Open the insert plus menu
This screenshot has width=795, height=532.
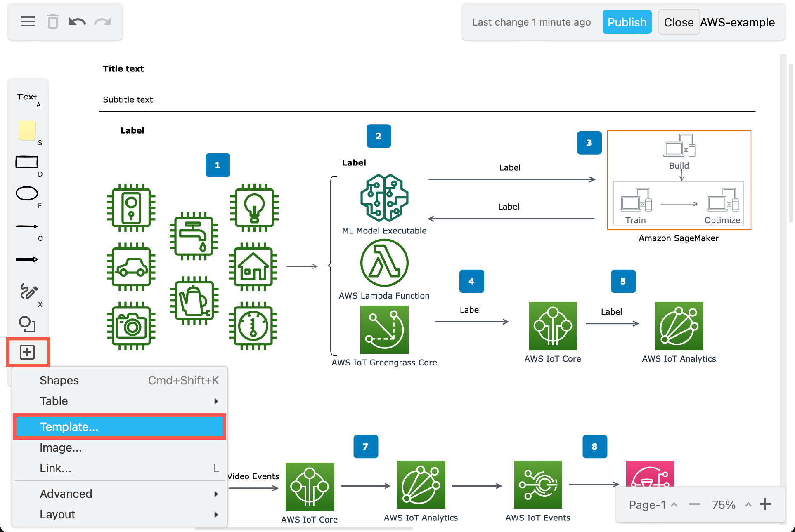pyautogui.click(x=27, y=352)
